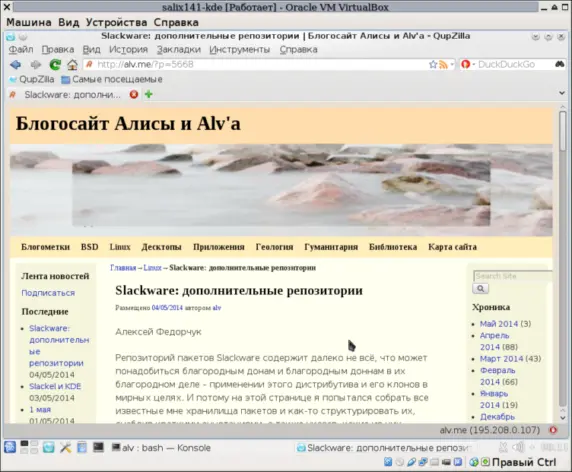572x472 pixels.
Task: Open Геология site navigation item
Action: coord(274,247)
